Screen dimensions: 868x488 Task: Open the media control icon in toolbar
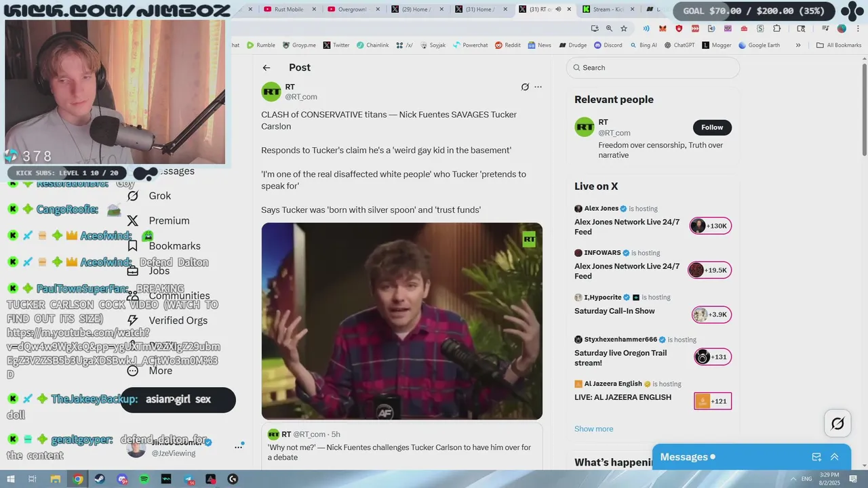825,28
